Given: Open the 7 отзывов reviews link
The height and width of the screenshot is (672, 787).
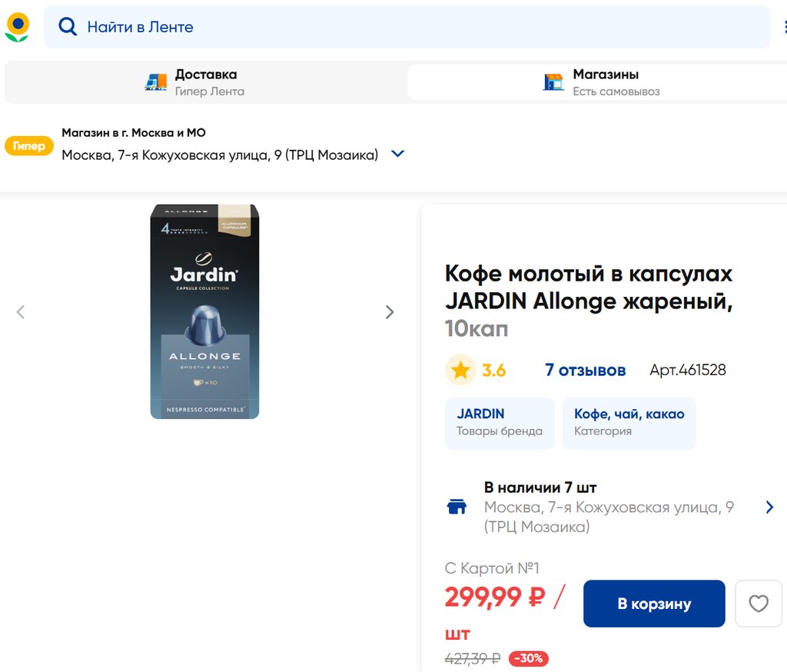Looking at the screenshot, I should [x=585, y=371].
